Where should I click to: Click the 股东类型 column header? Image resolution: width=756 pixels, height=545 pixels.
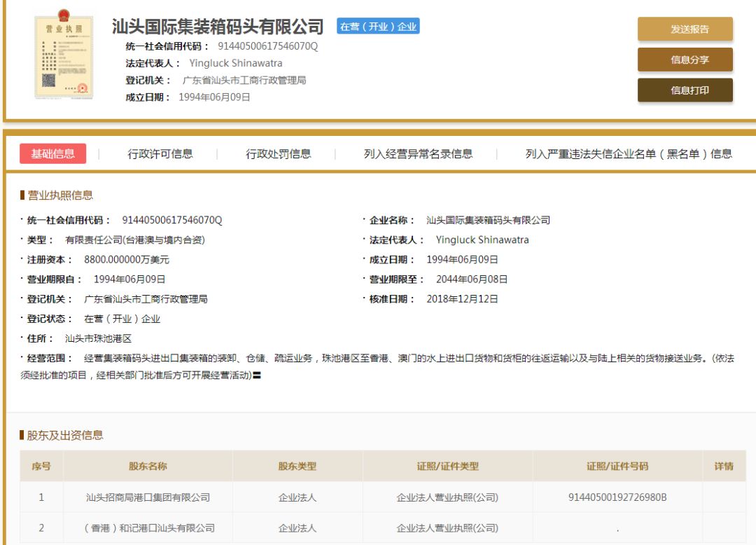297,466
